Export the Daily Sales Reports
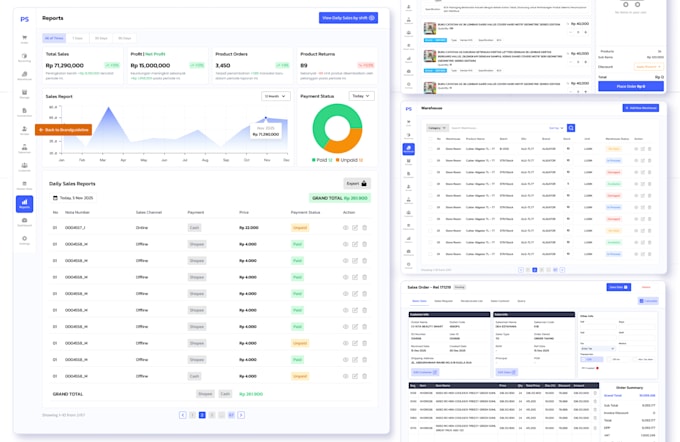Screen dimensions: 680x442 pos(357,183)
